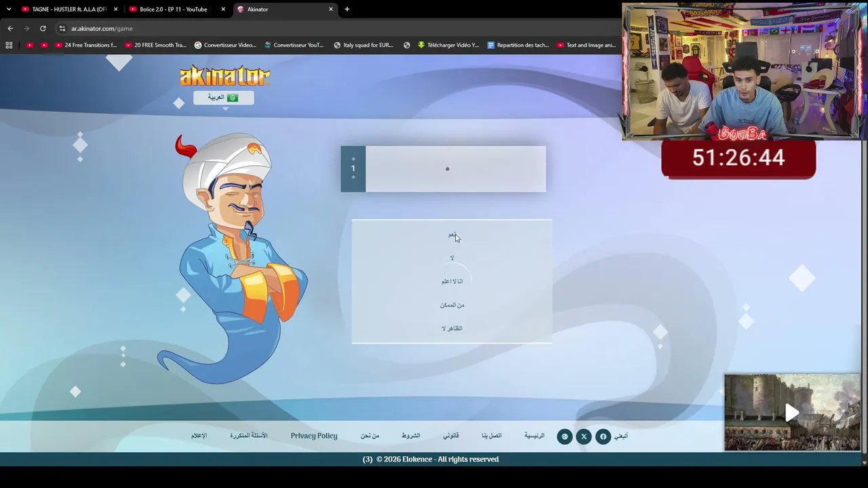Open the الشروط footer link
Viewport: 868px width, 488px height.
pyautogui.click(x=411, y=436)
